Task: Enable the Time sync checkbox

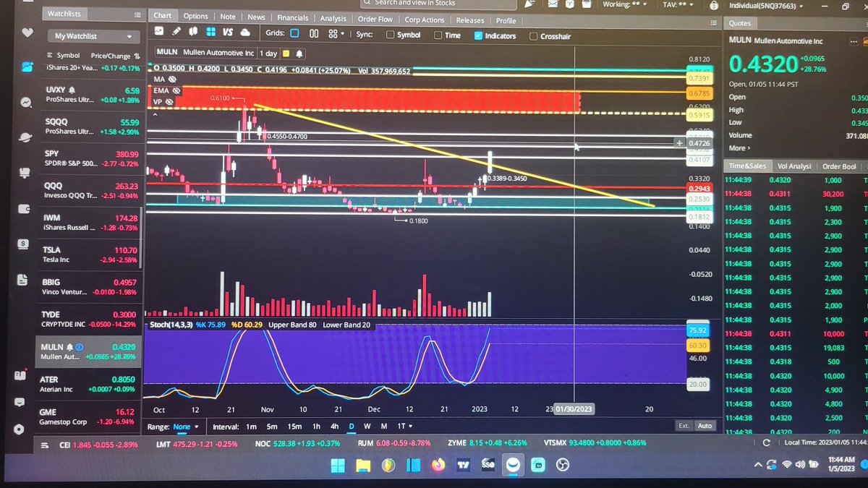Action: pos(438,35)
